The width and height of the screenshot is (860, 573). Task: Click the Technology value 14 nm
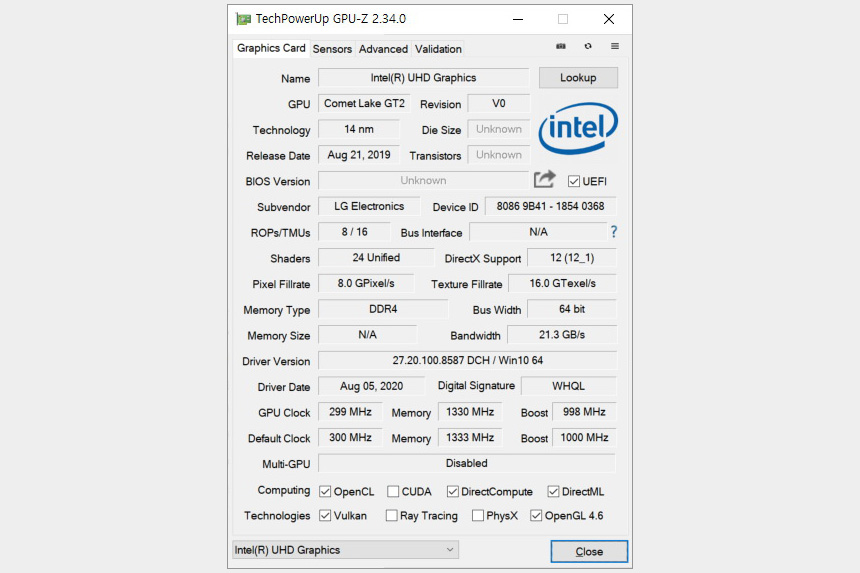(359, 129)
